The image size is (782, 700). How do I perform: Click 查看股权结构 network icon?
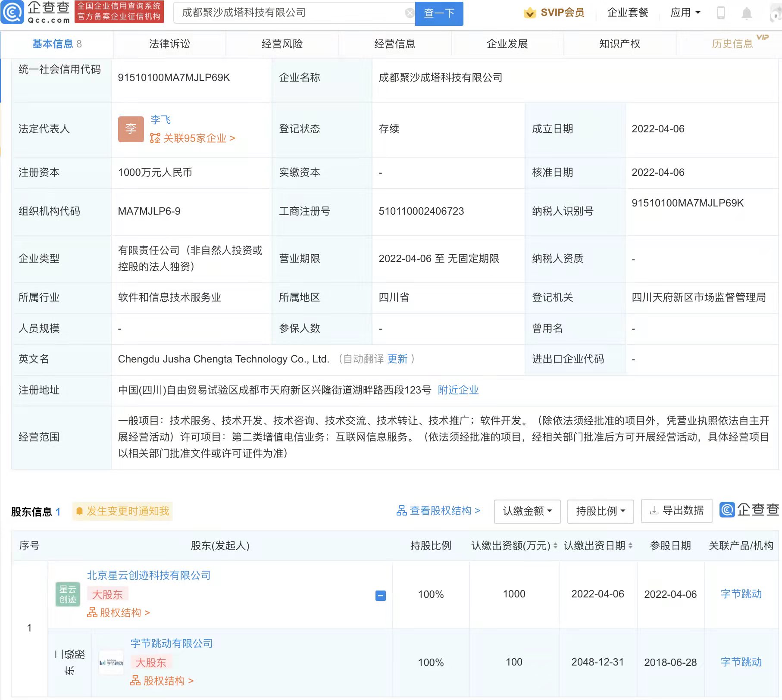click(x=402, y=511)
